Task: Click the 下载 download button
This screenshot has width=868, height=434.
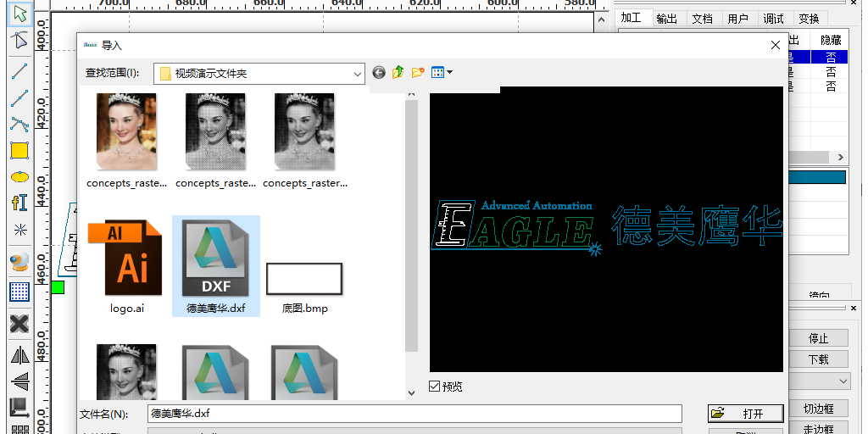Action: tap(818, 359)
